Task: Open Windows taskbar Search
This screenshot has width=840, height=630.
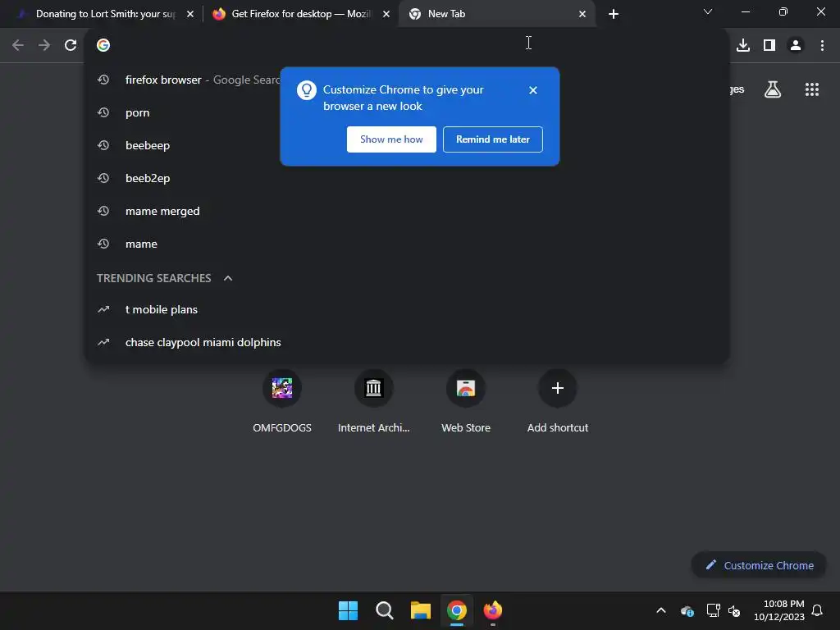Action: [x=384, y=610]
